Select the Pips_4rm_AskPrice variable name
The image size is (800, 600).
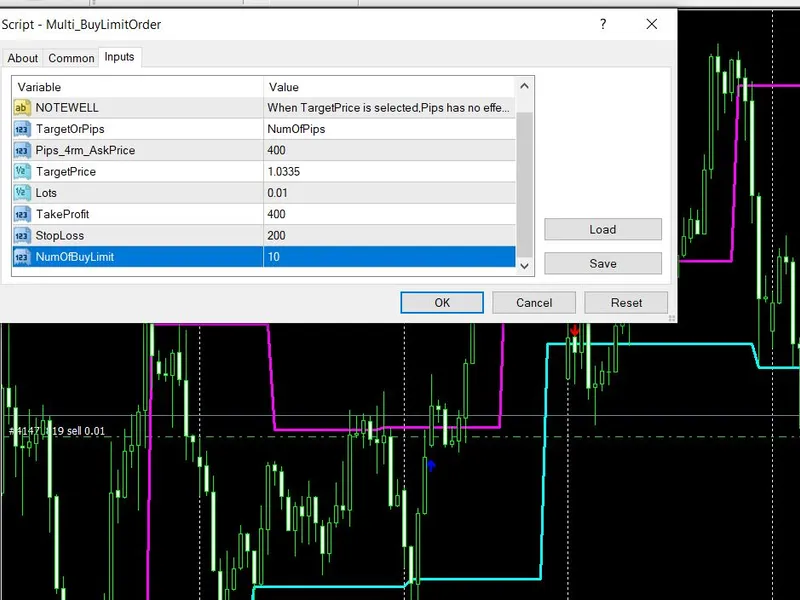pos(85,151)
